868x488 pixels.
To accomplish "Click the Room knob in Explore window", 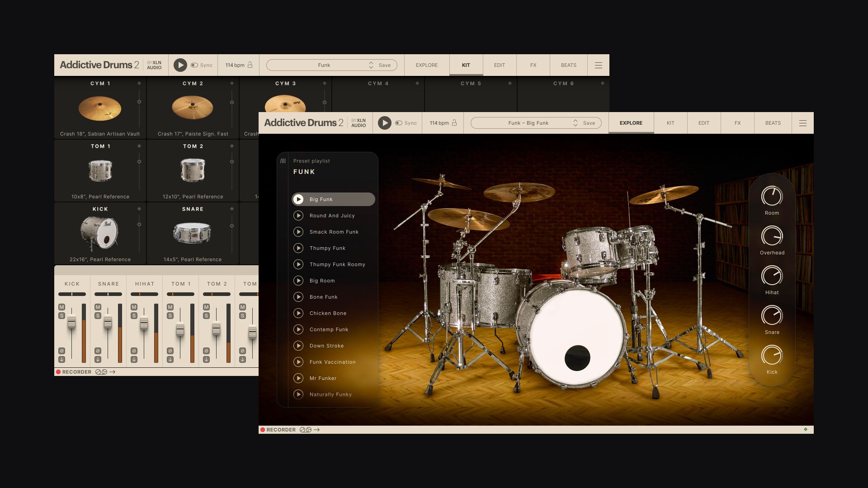I will point(772,196).
